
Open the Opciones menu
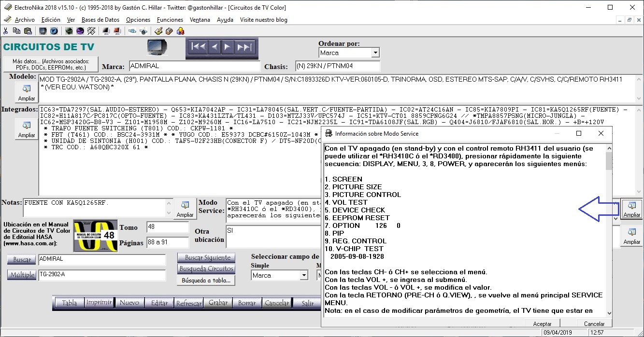tap(138, 20)
